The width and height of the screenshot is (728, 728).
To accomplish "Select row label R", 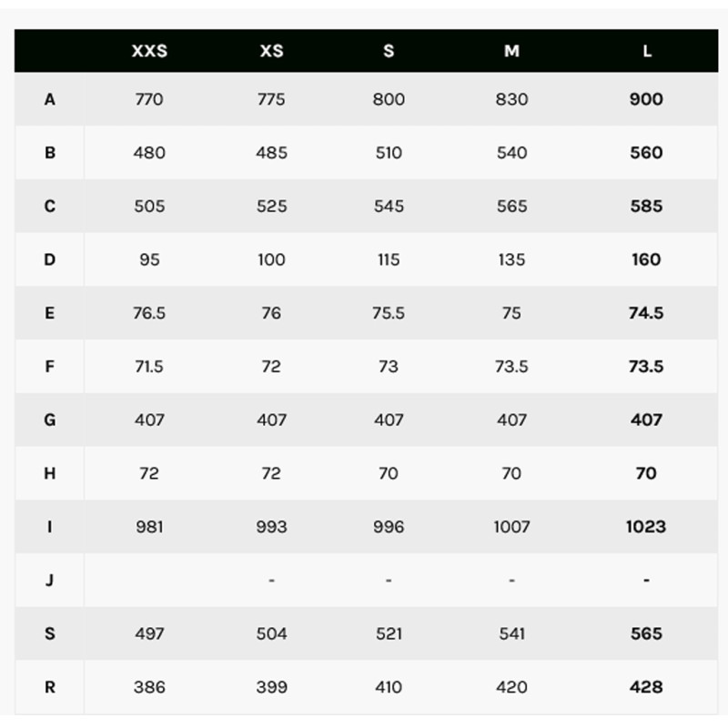I will [50, 687].
